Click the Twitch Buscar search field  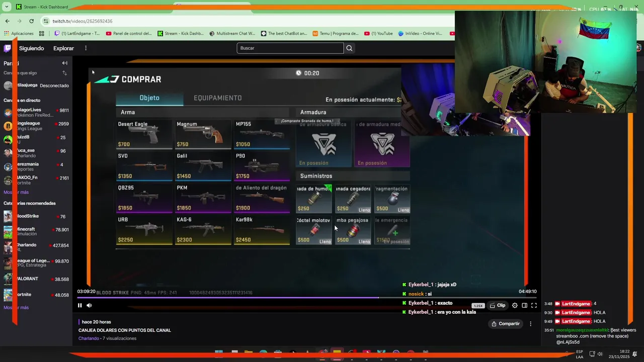click(290, 48)
